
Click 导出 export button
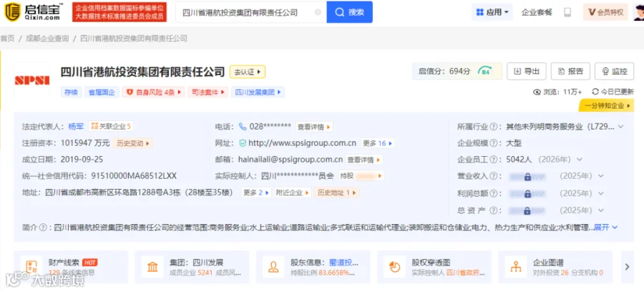(x=526, y=72)
